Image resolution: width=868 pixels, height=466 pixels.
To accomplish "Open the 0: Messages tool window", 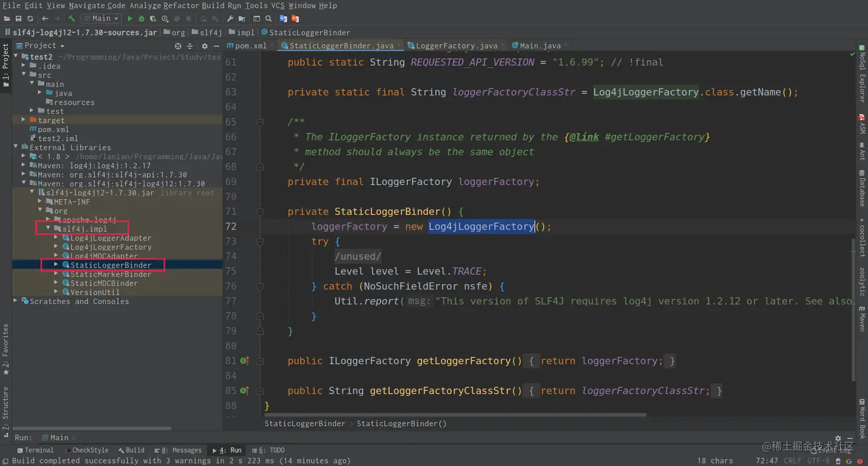I will pyautogui.click(x=178, y=450).
